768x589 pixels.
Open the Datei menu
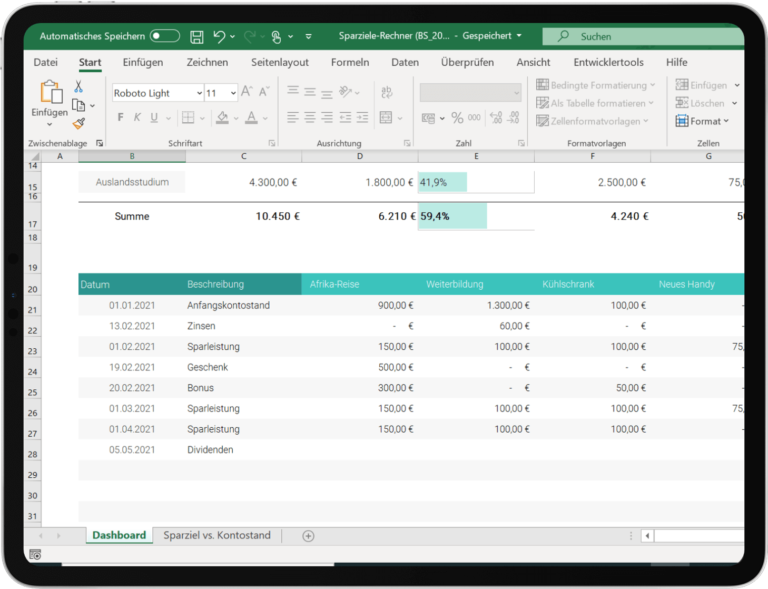[x=46, y=62]
